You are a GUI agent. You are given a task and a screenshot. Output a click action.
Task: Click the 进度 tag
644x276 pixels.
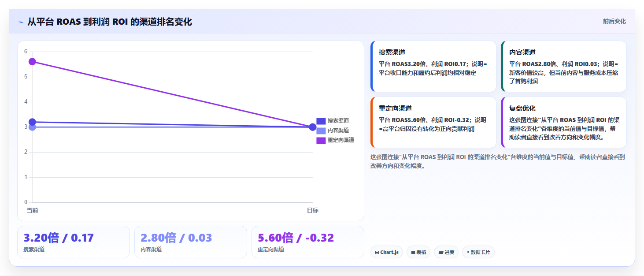[446, 252]
